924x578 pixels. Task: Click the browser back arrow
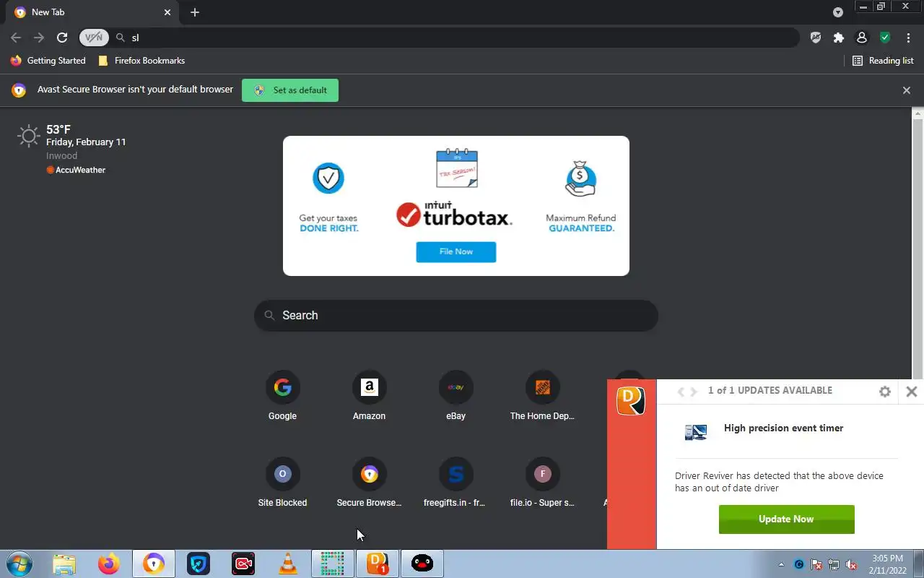(x=16, y=38)
